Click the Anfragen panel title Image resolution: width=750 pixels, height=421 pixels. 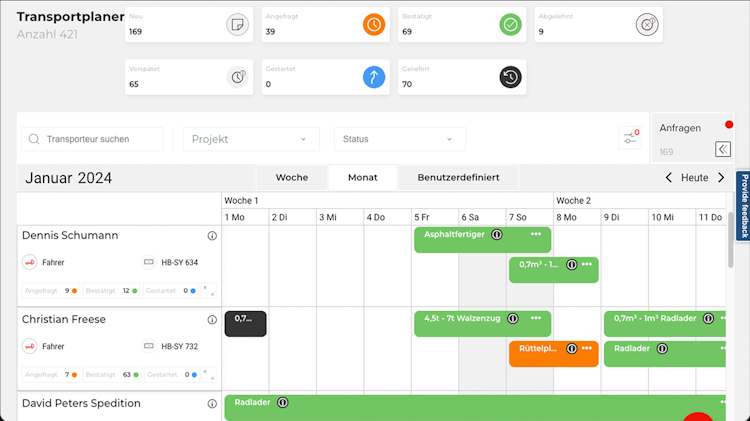tap(680, 128)
